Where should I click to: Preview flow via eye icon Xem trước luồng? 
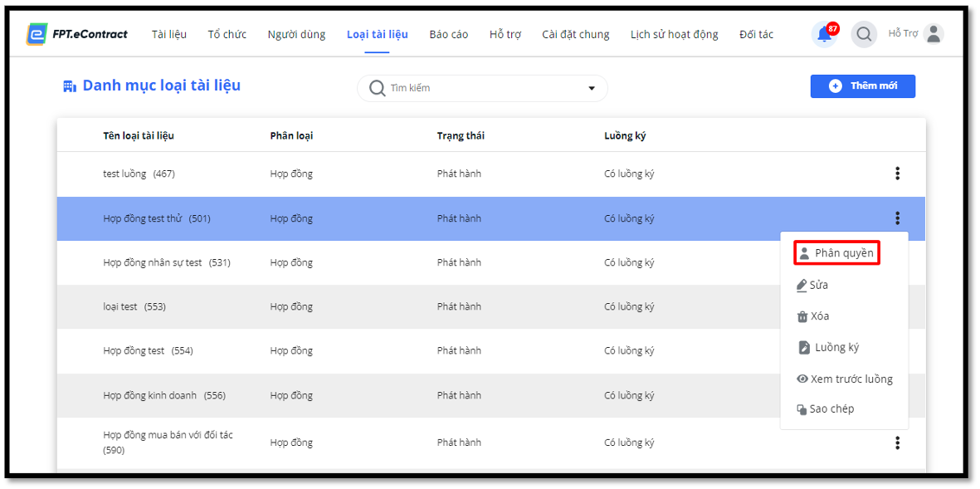(x=845, y=379)
